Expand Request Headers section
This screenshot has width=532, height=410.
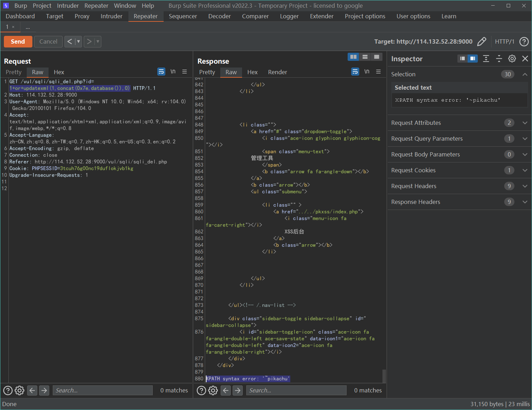coord(525,186)
